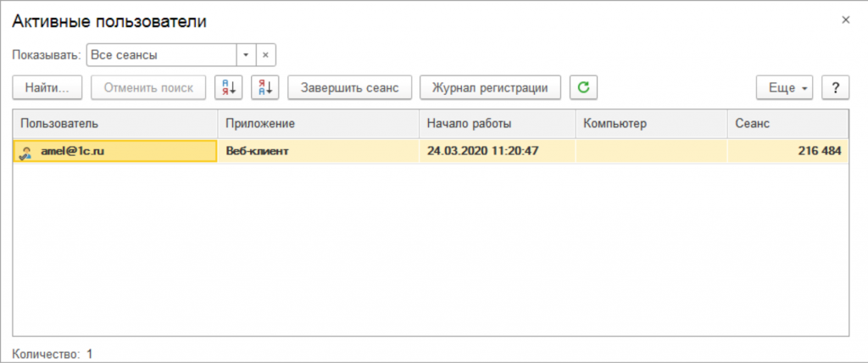
Task: Click the Пользователь column header
Action: (x=114, y=124)
